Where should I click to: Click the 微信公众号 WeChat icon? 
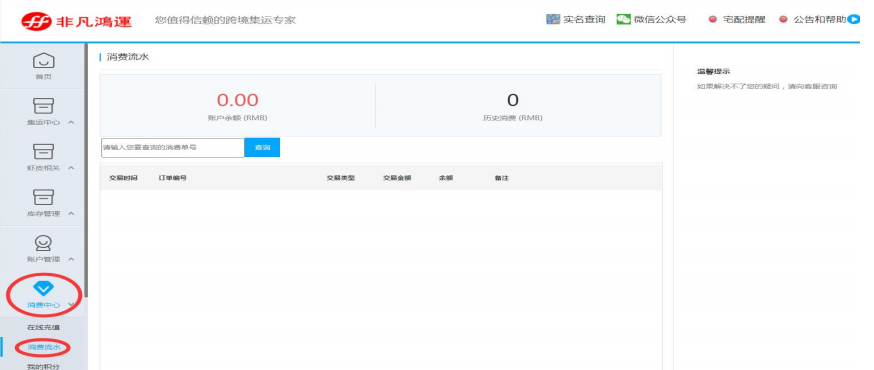pos(624,19)
